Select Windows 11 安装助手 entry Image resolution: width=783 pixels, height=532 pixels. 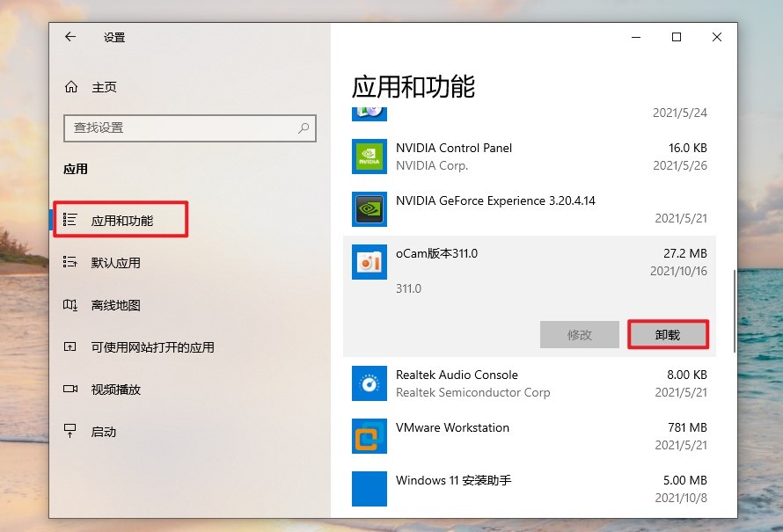(x=530, y=489)
